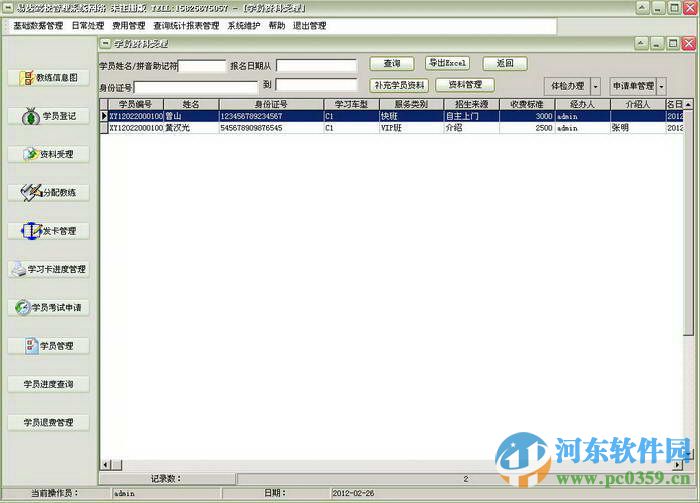
Task: Focus the 到 end date field
Action: click(317, 85)
